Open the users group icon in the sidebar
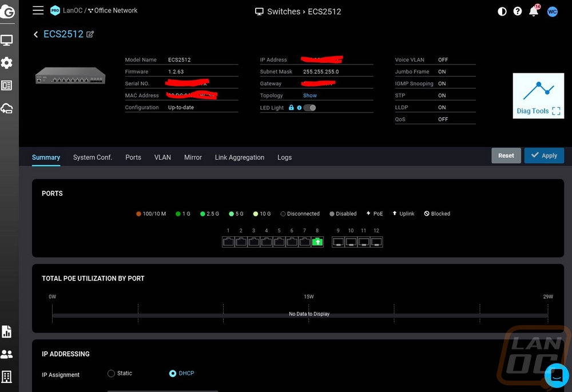 (x=6, y=354)
